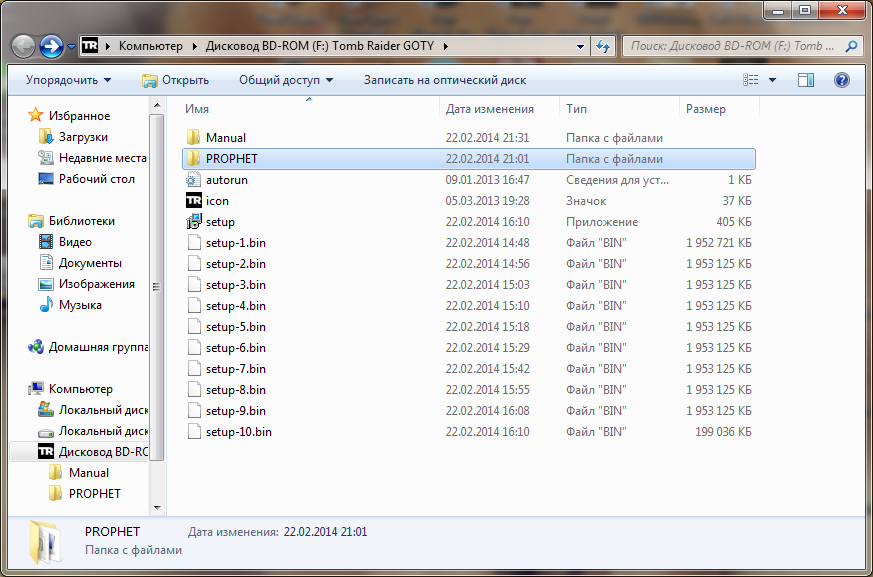Sort by the Дата изменения column header
The height and width of the screenshot is (577, 873).
489,109
